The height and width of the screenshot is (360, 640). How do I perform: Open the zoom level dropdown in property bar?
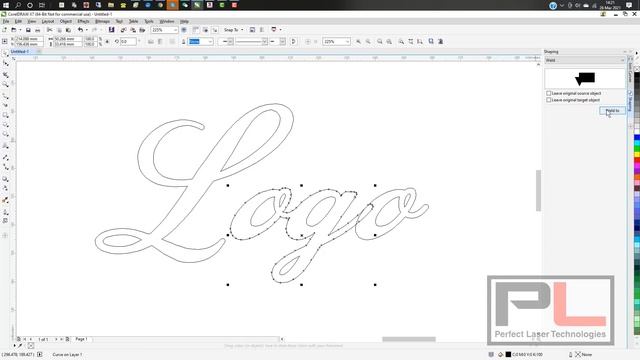click(347, 42)
